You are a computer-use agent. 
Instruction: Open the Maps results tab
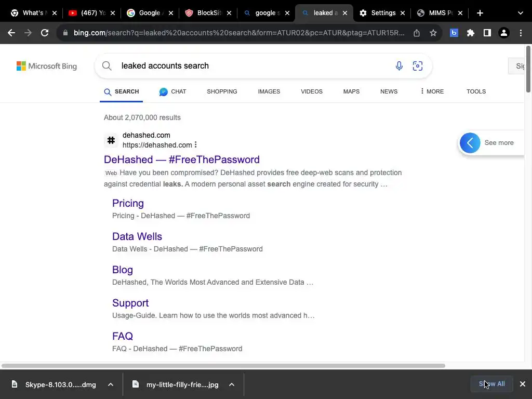point(351,91)
